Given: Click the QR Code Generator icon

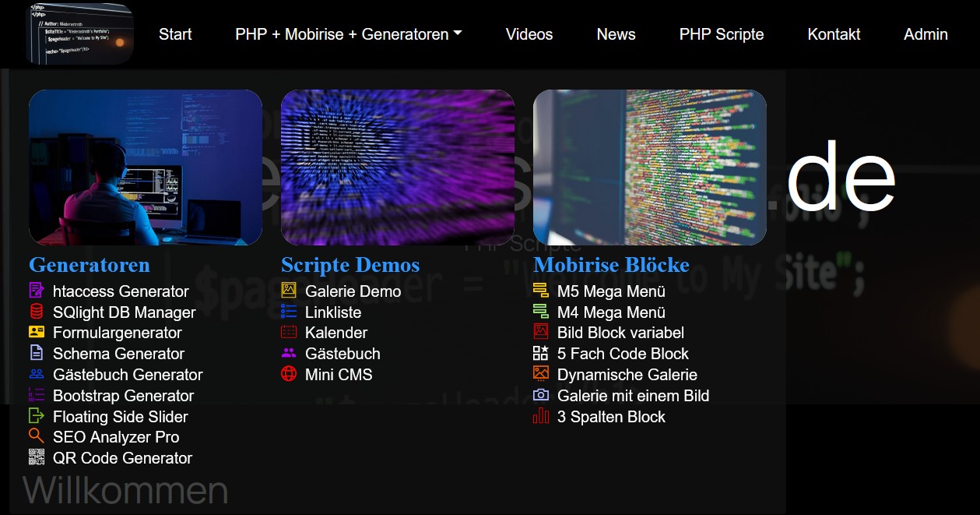Looking at the screenshot, I should click(x=37, y=457).
